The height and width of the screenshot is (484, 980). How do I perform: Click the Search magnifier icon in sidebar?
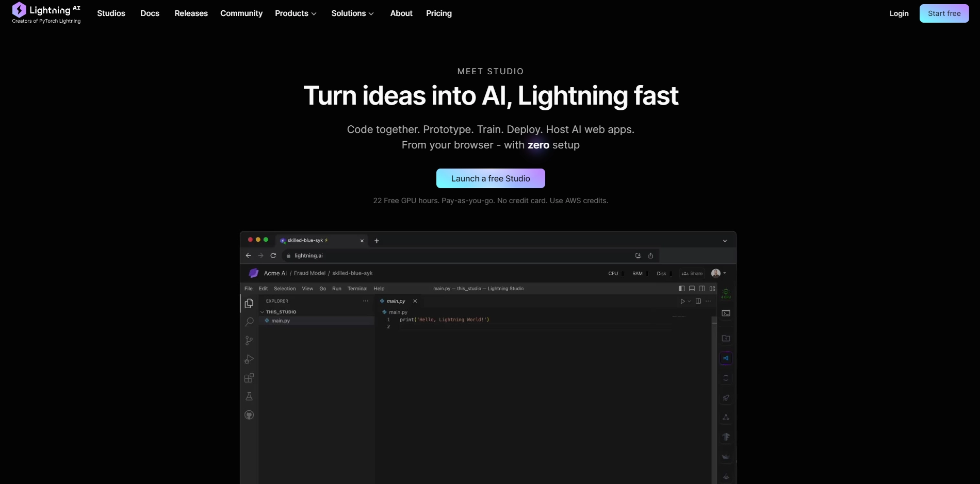click(249, 322)
